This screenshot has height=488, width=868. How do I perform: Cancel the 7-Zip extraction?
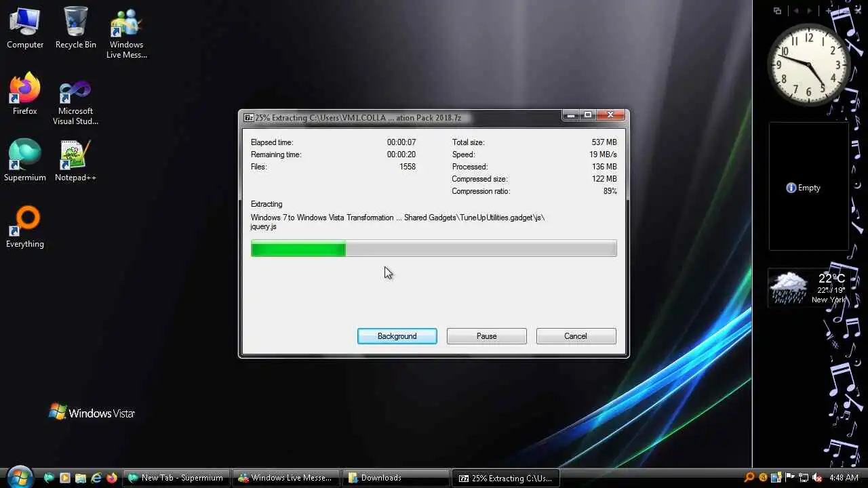click(x=576, y=336)
